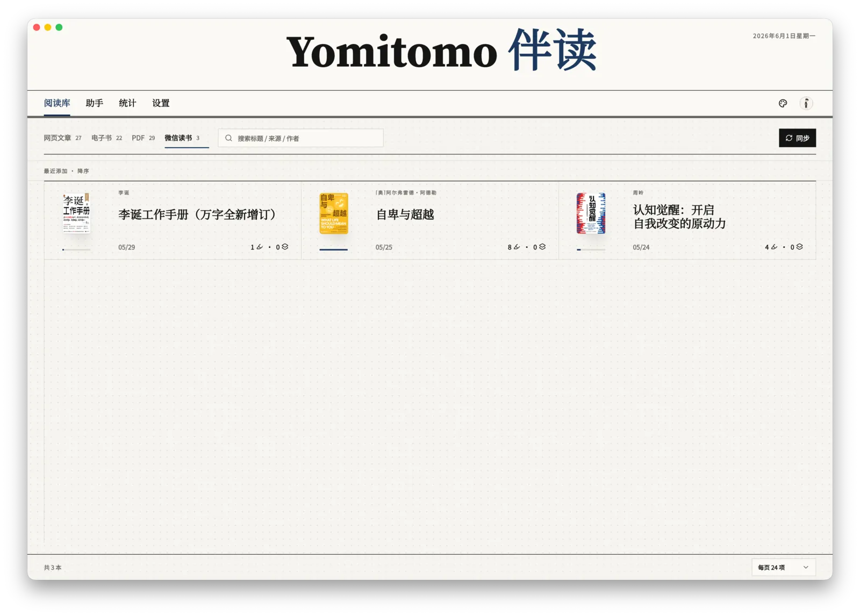Open title 认知觉醒：开启自我改变的原动力
Viewport: 860px width, 616px height.
point(679,217)
